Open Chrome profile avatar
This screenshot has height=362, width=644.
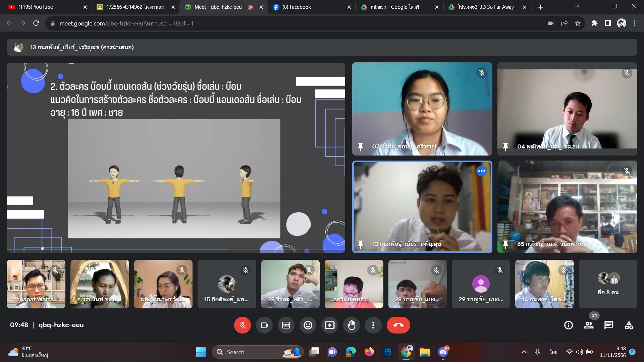621,23
